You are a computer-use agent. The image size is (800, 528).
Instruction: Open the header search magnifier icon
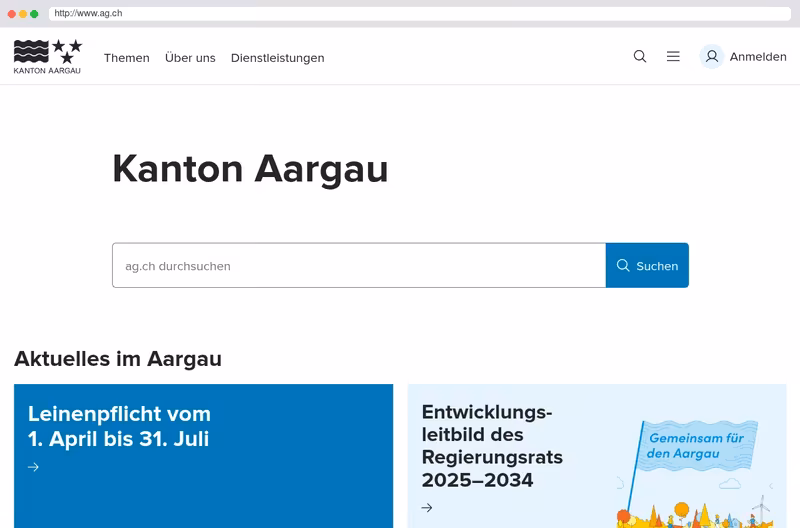[640, 56]
